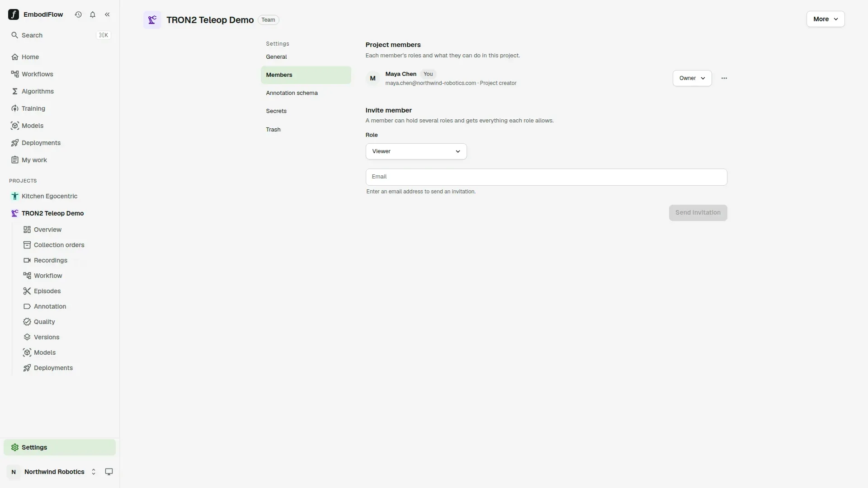
Task: Open the Secrets settings tab
Action: [306, 111]
